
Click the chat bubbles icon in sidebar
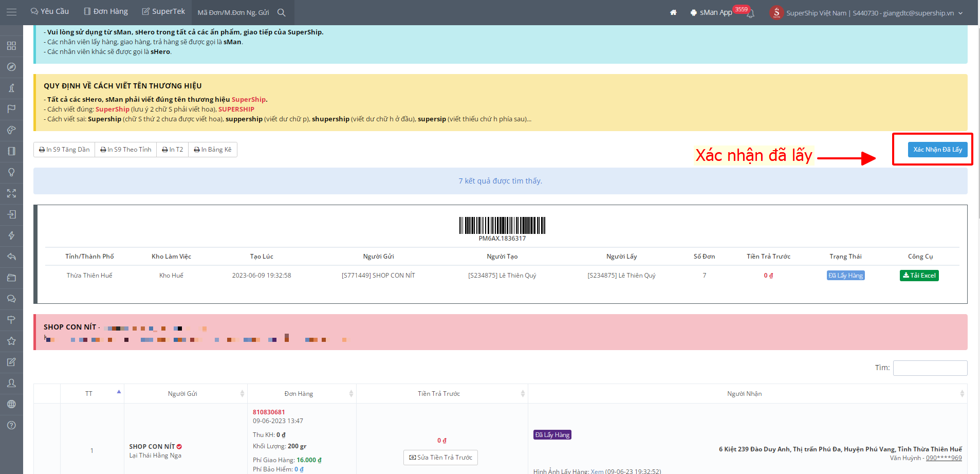11,299
